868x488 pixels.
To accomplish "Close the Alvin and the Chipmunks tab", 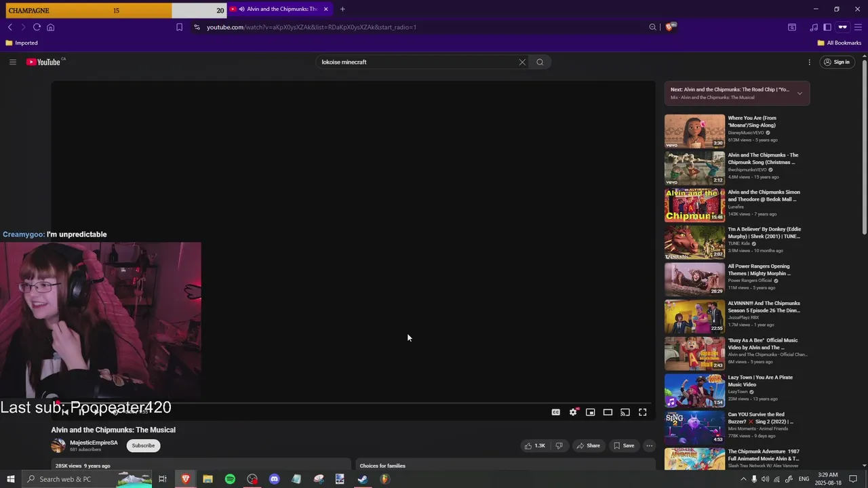I will (325, 9).
